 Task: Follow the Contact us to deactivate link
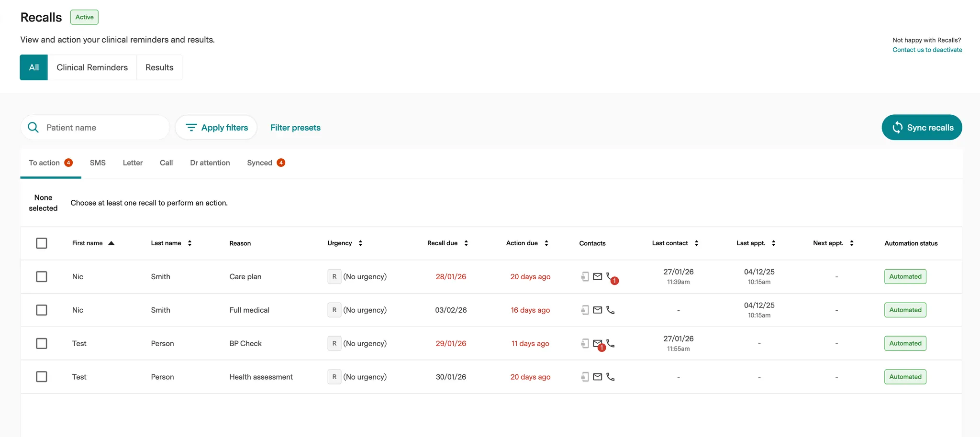pos(927,50)
